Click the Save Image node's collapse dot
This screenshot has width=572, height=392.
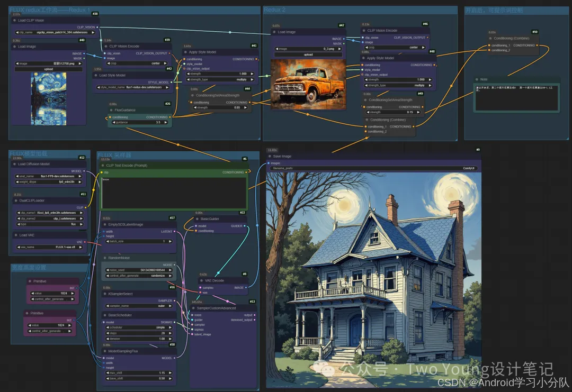coord(270,156)
